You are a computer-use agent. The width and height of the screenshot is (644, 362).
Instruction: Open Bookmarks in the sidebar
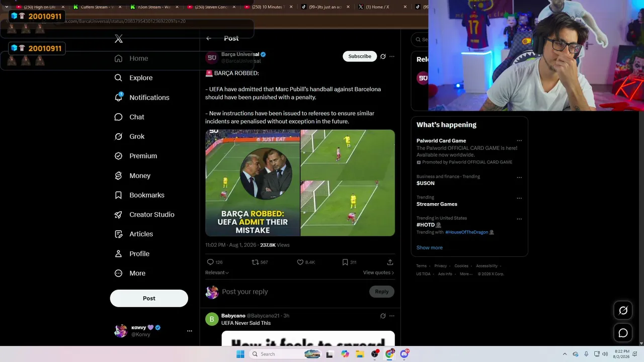[x=139, y=195]
